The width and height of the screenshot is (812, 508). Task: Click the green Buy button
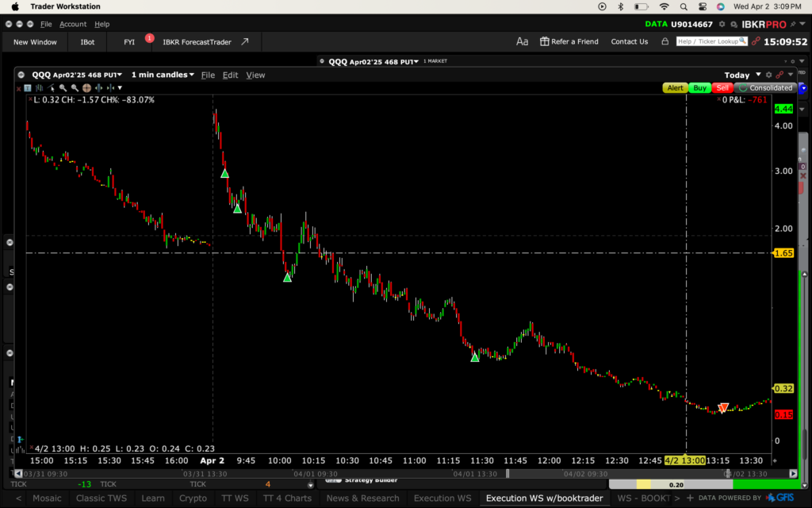pos(699,88)
